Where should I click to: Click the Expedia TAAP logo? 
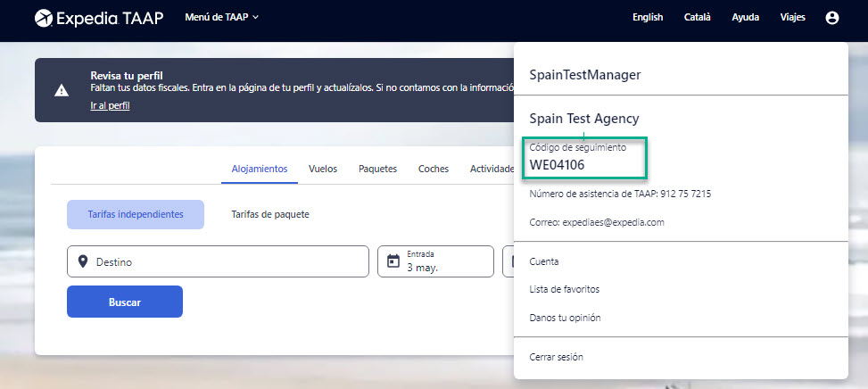[x=99, y=18]
